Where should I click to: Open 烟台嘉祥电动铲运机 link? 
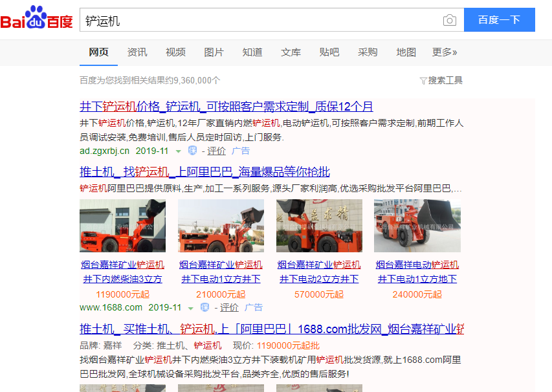(417, 265)
